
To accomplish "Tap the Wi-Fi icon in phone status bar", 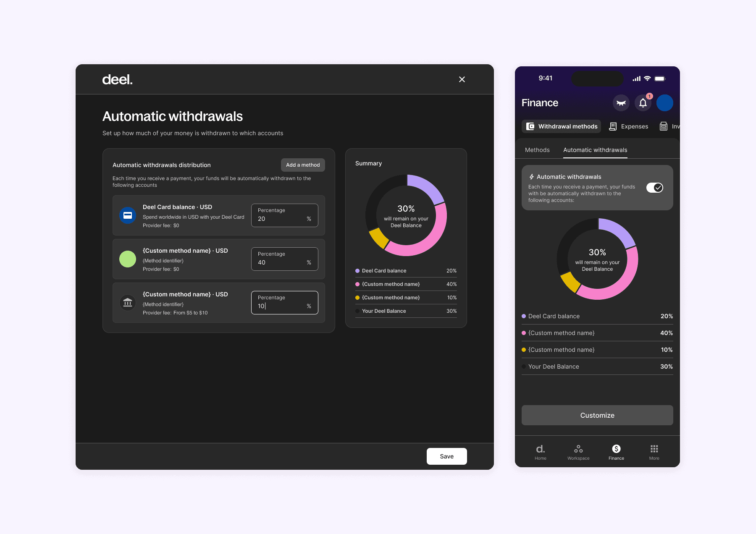I will click(x=647, y=79).
